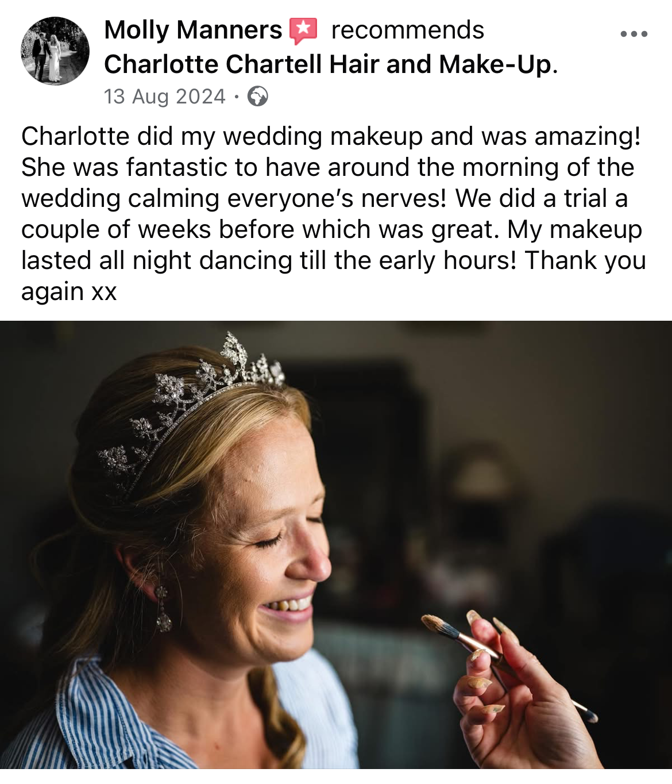Visit the Molly Manners profile name link
Viewport: 672px width, 784px height.
193,30
